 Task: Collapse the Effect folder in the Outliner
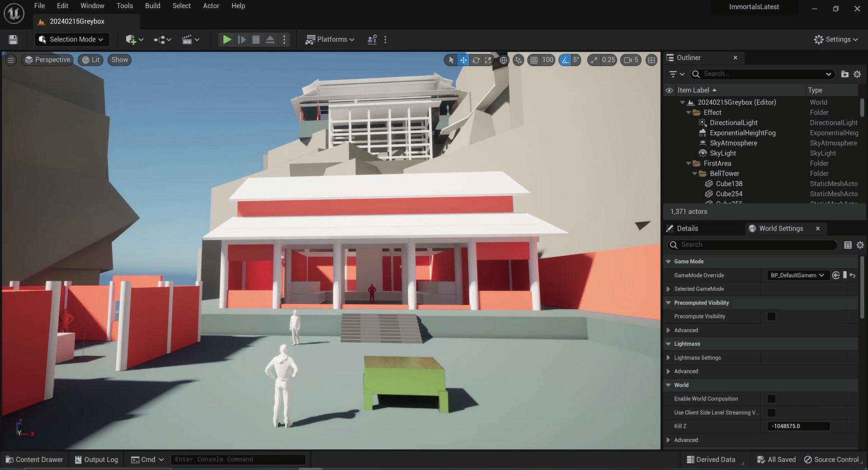coord(689,113)
